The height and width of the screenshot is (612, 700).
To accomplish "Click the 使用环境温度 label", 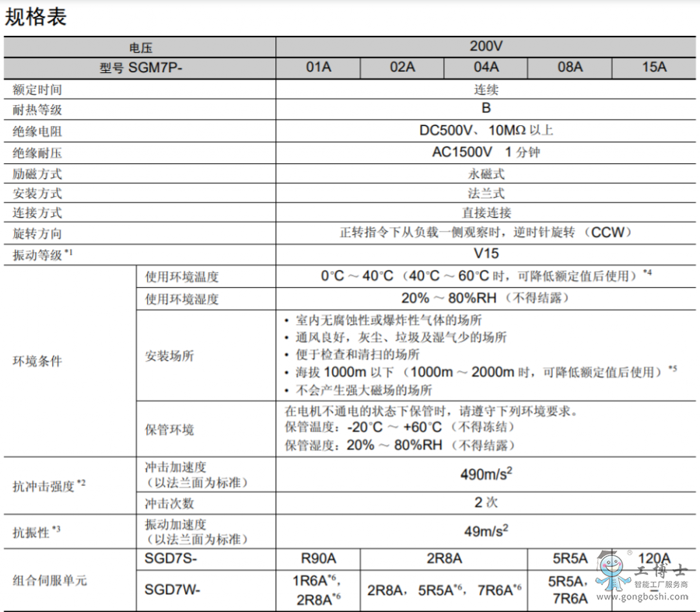I will click(182, 277).
